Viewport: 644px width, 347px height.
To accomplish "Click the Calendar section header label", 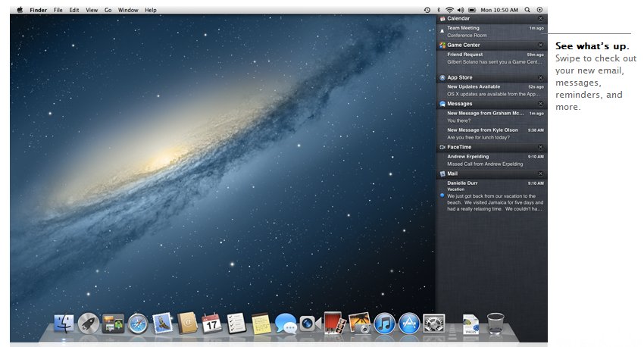I will pos(458,18).
